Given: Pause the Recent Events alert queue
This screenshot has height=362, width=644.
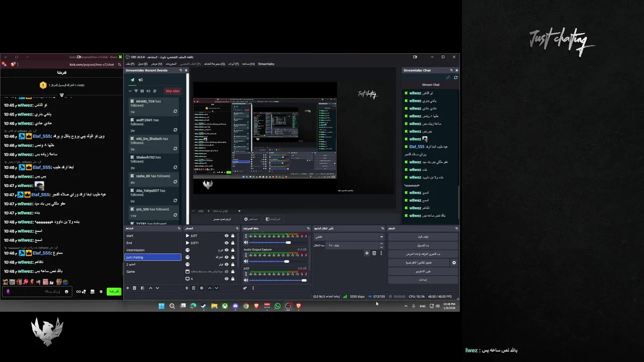Looking at the screenshot, I should [142, 91].
